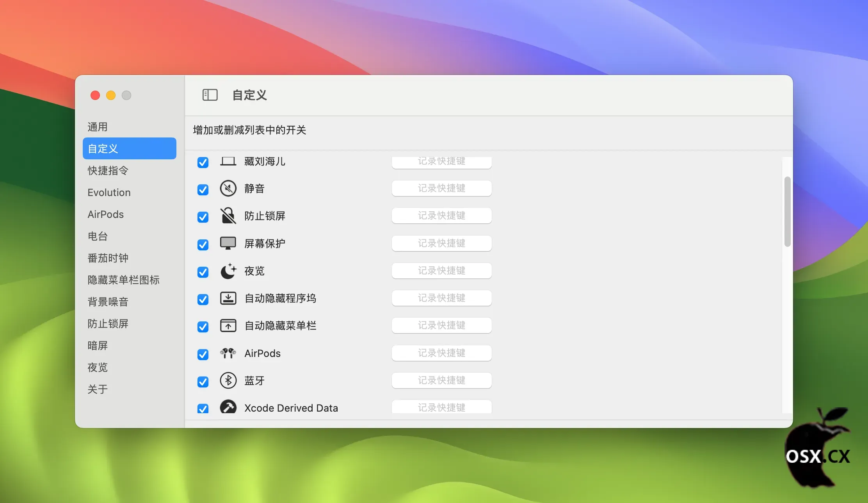Click the auto-hide menu bar icon
Viewport: 868px width, 503px height.
[228, 326]
